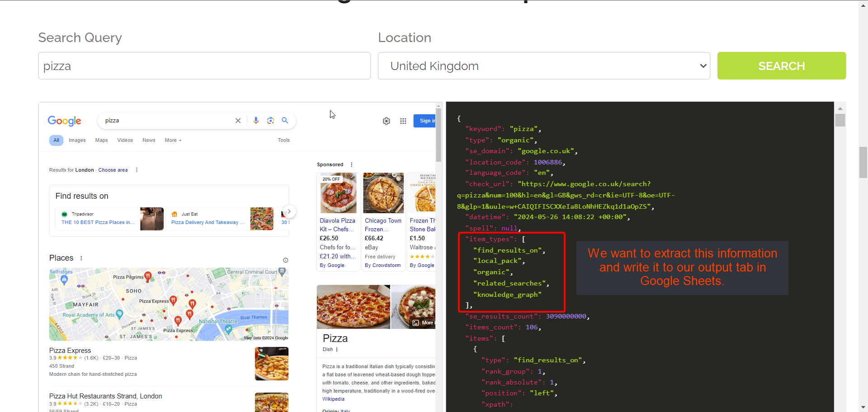Open the Tools menu in search results
Viewport: 868px width, 412px height.
pos(283,140)
